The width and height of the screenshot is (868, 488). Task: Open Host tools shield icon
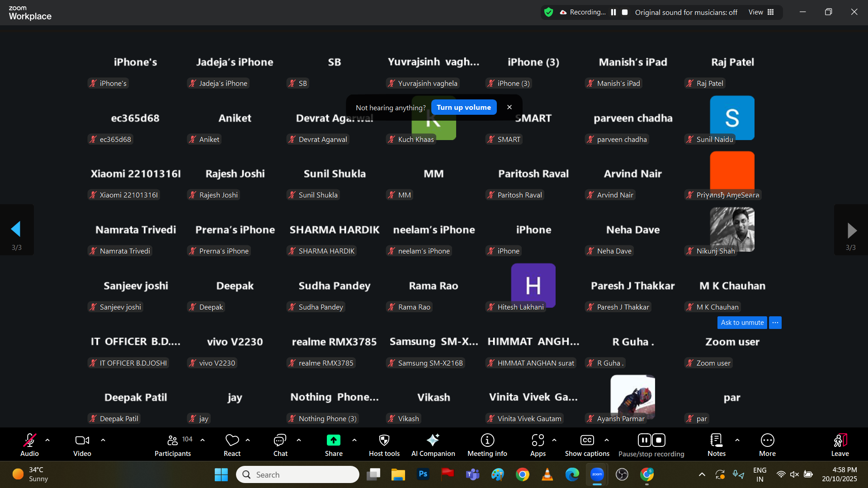[x=384, y=441]
